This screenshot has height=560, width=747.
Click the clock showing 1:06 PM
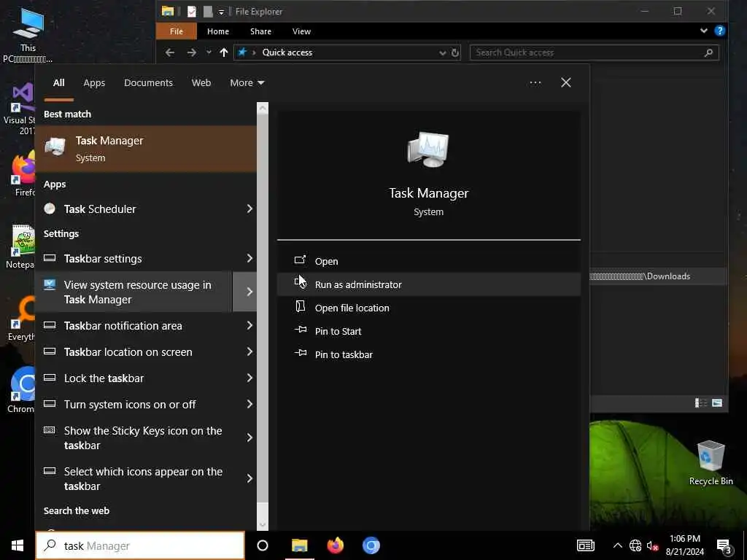(684, 539)
